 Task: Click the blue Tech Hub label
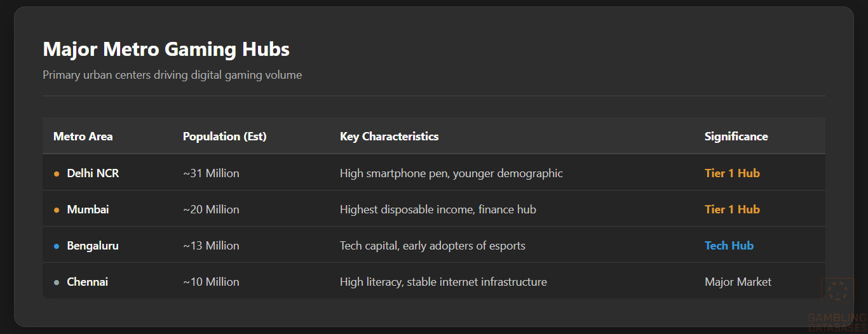click(x=729, y=246)
